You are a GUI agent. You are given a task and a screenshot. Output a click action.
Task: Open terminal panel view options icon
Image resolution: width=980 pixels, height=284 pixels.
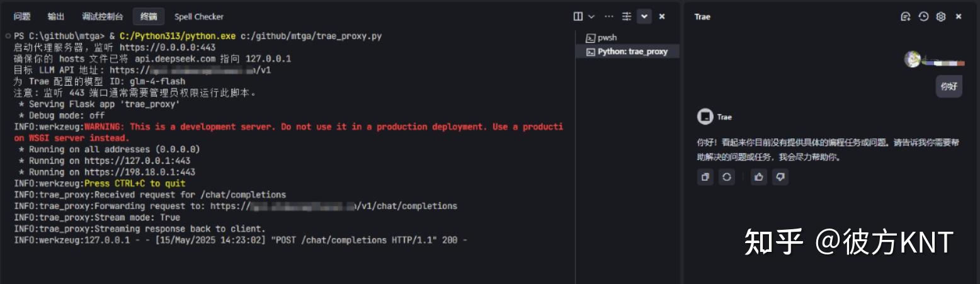click(627, 16)
